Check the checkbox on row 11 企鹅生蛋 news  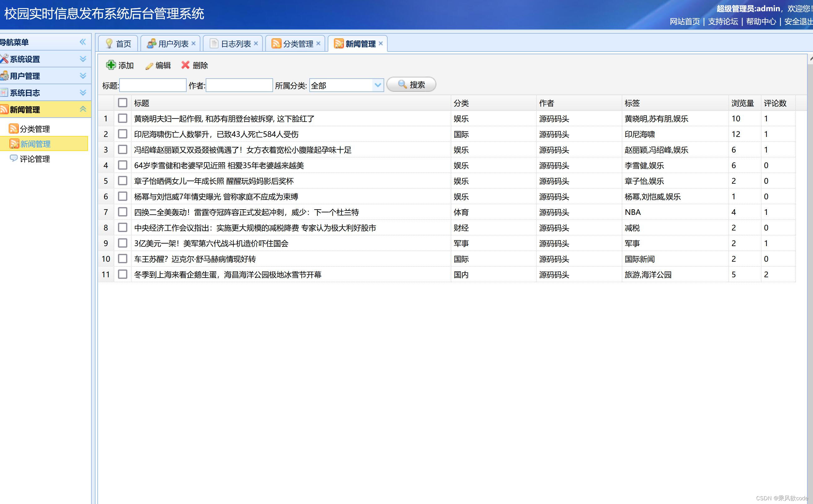[122, 274]
